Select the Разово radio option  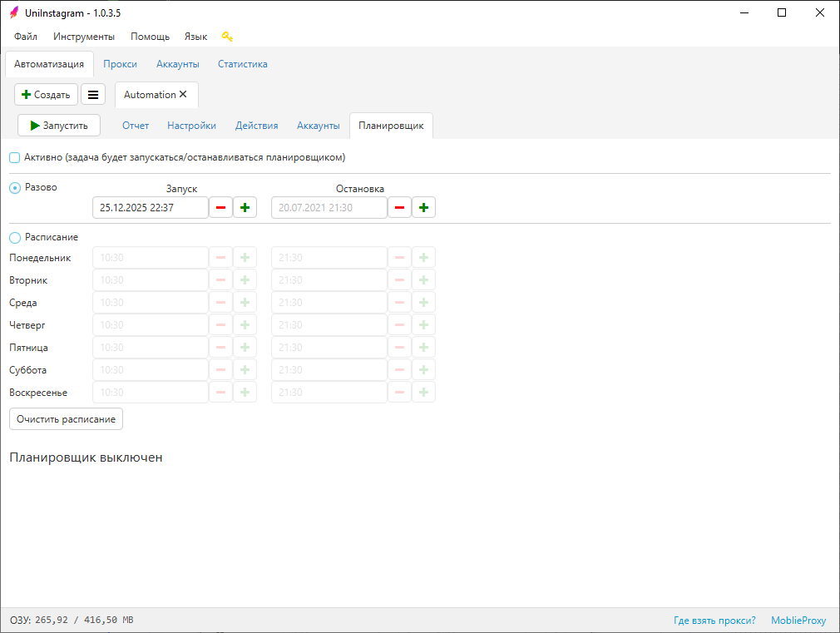[15, 188]
